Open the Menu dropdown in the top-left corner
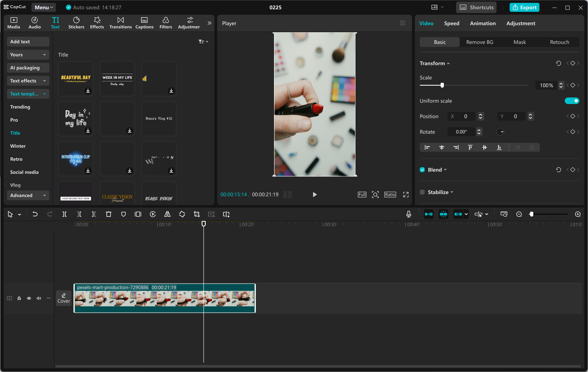The height and width of the screenshot is (372, 588). pos(43,7)
